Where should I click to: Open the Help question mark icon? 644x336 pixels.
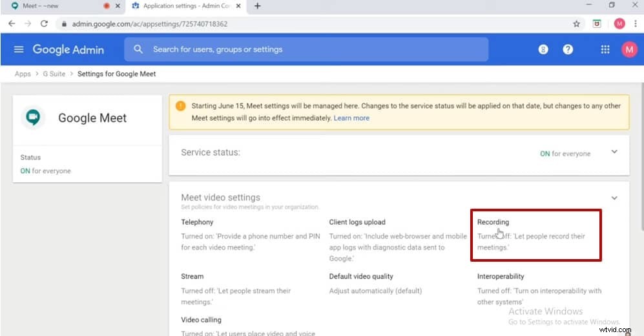pyautogui.click(x=568, y=49)
